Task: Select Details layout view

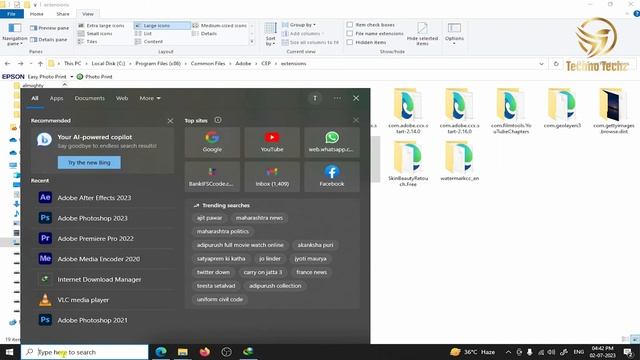Action: pyautogui.click(x=205, y=33)
